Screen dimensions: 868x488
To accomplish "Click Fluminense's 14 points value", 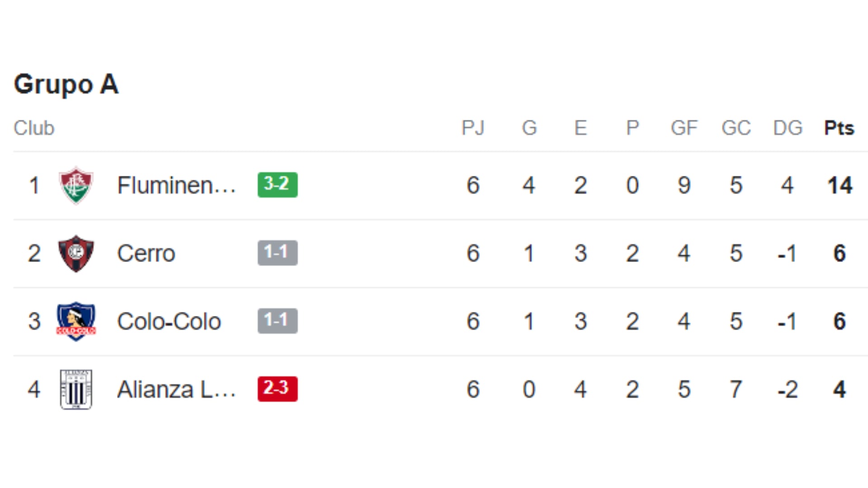I will [840, 185].
